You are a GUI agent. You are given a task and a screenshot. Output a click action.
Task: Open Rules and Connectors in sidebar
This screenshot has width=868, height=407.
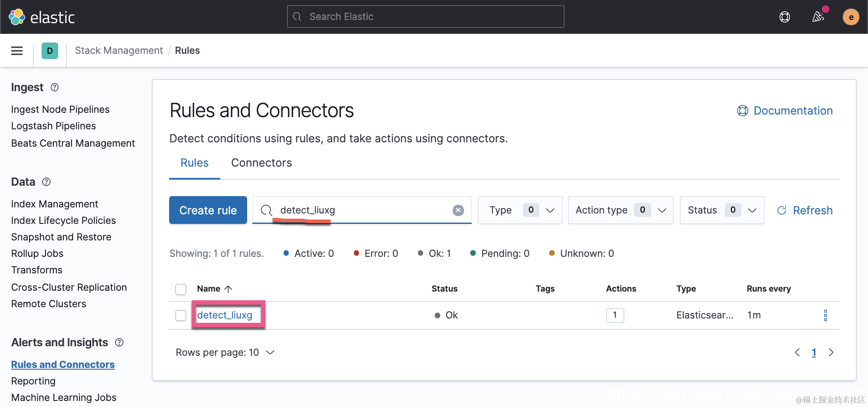point(63,364)
